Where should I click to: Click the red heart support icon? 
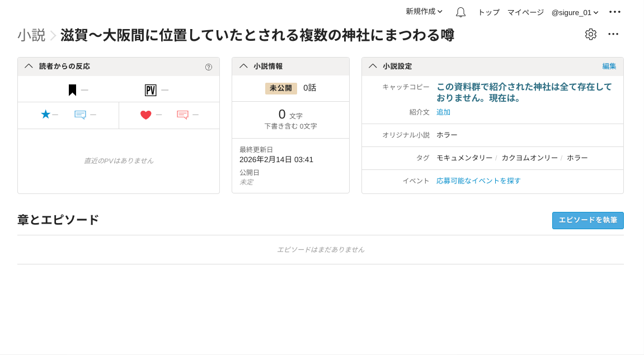coord(145,115)
